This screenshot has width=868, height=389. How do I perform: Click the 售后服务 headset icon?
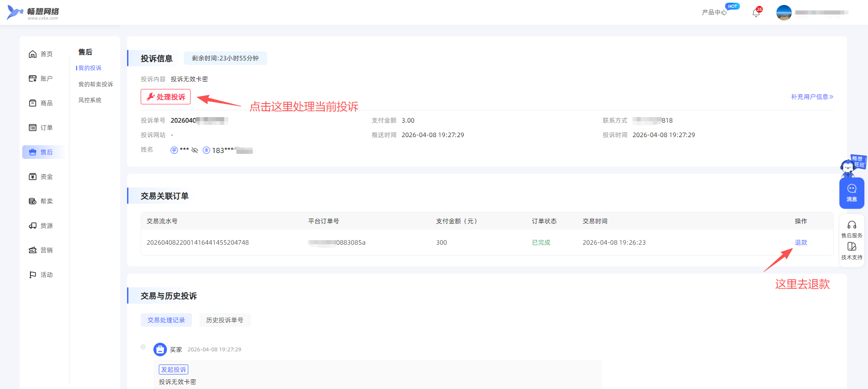[x=852, y=225]
